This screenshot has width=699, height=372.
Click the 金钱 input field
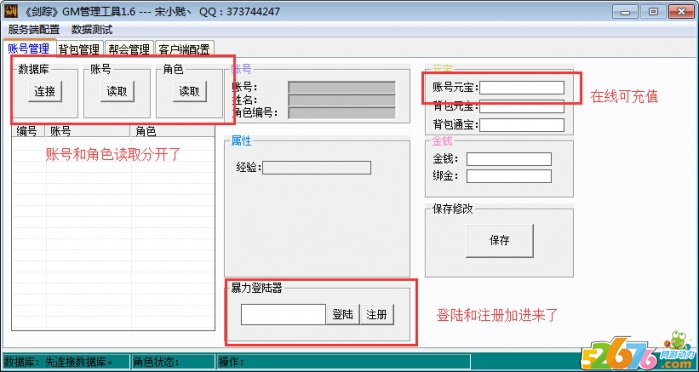click(x=509, y=159)
